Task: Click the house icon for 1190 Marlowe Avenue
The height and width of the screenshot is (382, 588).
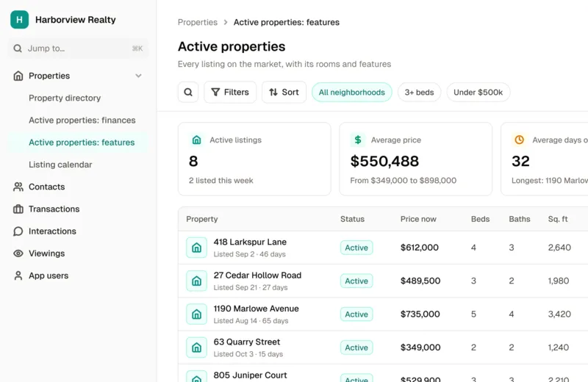Action: click(x=196, y=314)
